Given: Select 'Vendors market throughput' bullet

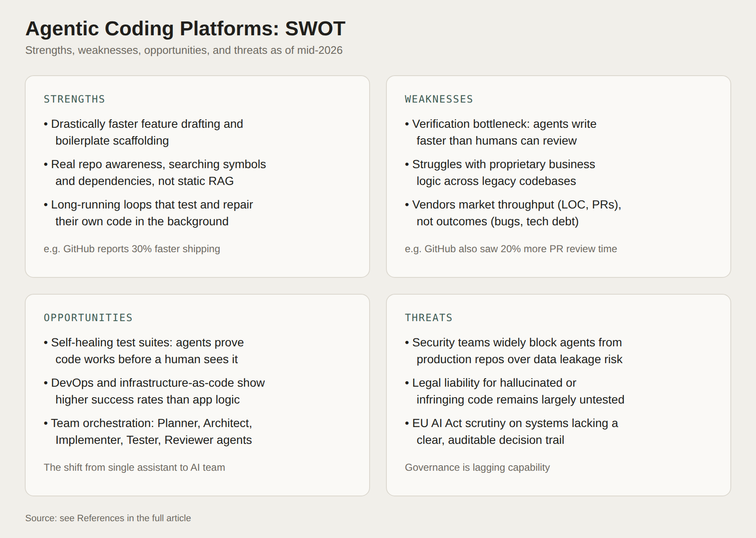Looking at the screenshot, I should point(513,213).
